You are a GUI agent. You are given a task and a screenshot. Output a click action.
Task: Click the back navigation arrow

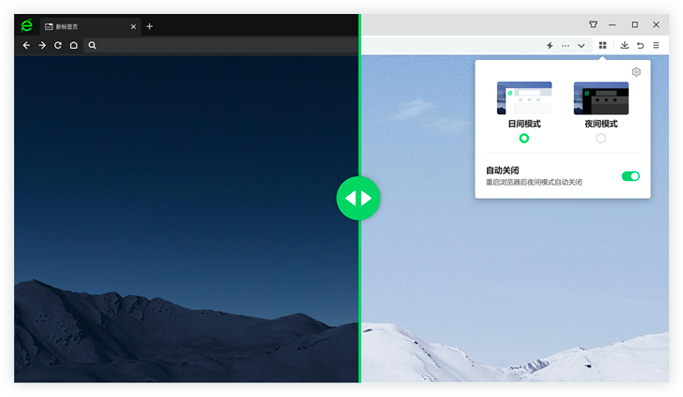26,45
